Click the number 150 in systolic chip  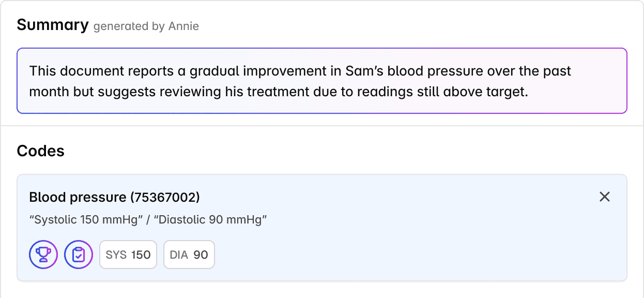pyautogui.click(x=141, y=255)
